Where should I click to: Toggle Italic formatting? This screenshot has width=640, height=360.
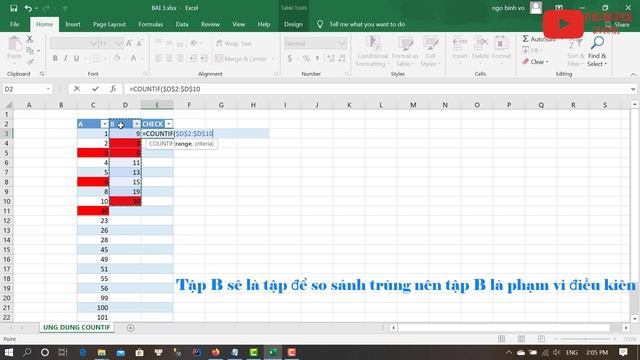pyautogui.click(x=65, y=58)
